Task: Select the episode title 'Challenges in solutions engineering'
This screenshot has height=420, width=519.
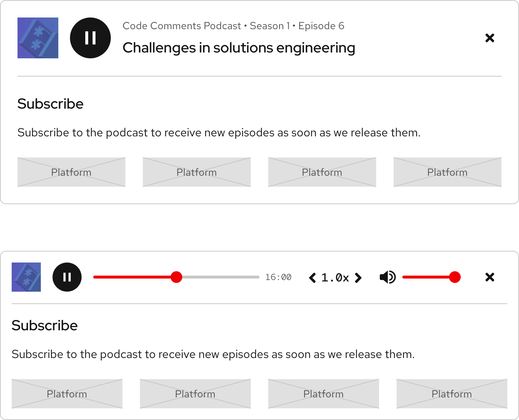Action: (x=239, y=47)
